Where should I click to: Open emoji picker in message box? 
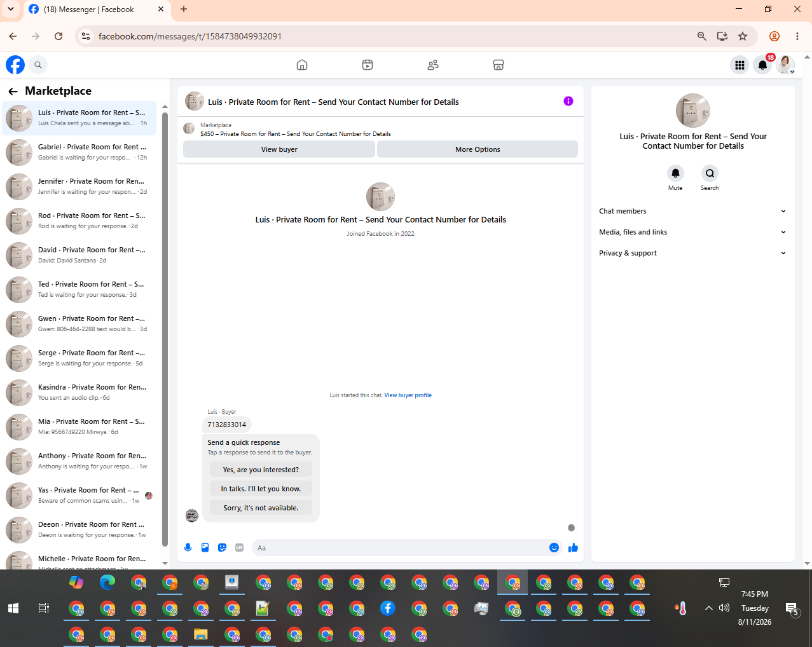[x=554, y=548]
